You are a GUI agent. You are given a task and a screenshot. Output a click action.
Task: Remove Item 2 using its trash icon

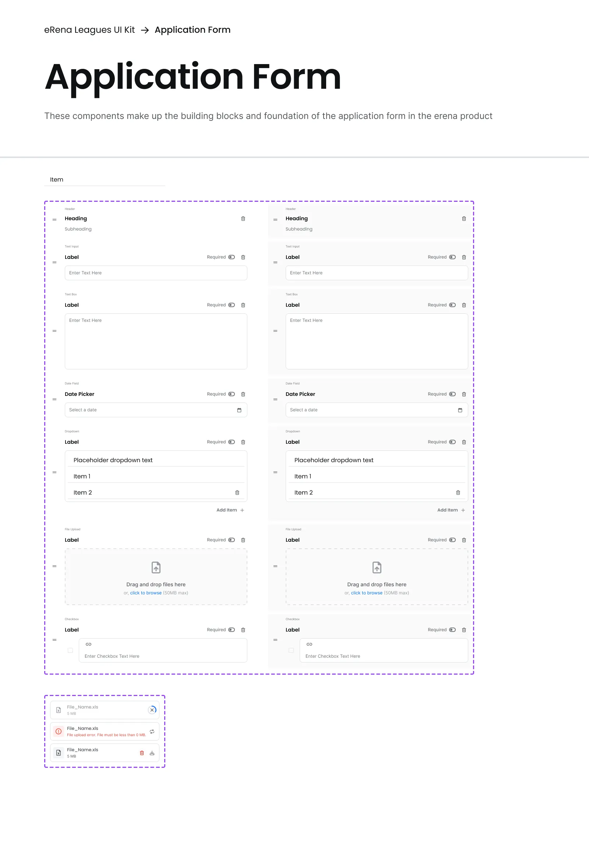(237, 492)
